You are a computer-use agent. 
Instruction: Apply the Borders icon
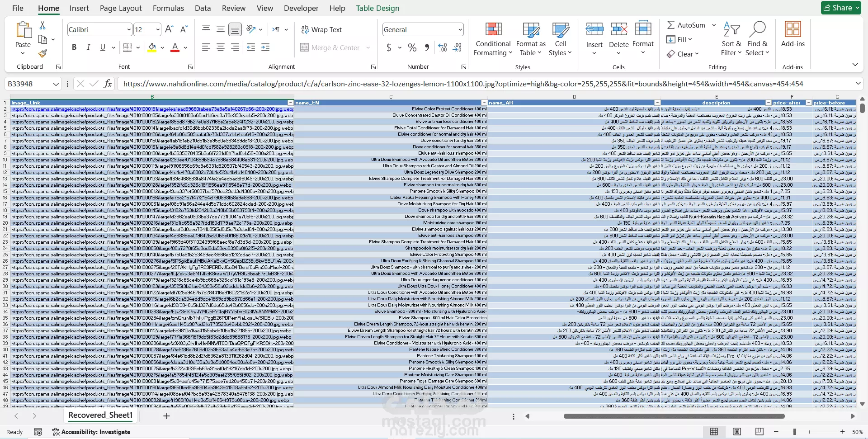pyautogui.click(x=127, y=47)
